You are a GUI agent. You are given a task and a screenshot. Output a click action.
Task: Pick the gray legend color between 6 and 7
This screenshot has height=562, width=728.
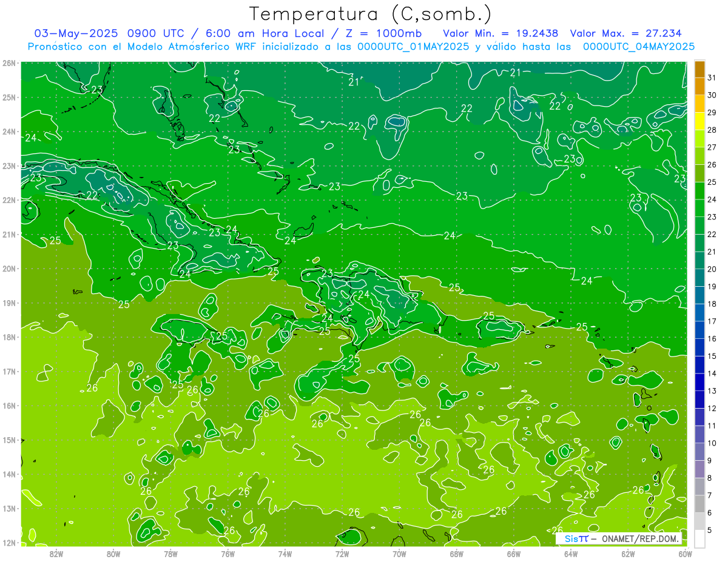pos(699,504)
